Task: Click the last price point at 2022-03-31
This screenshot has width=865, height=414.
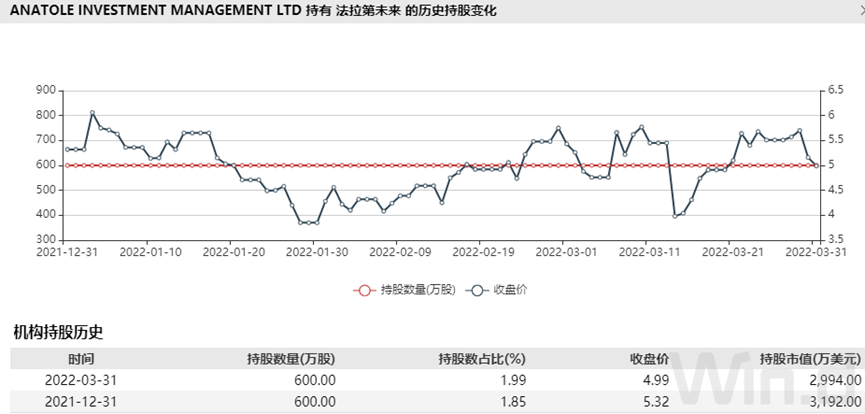Action: (x=816, y=165)
